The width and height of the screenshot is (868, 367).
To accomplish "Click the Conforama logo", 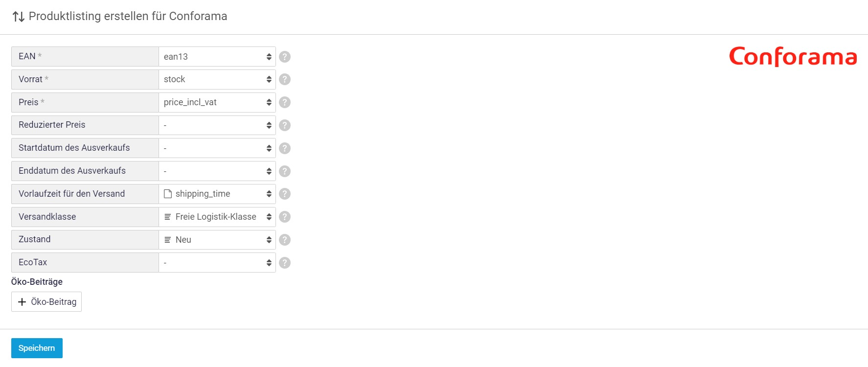I will [793, 57].
